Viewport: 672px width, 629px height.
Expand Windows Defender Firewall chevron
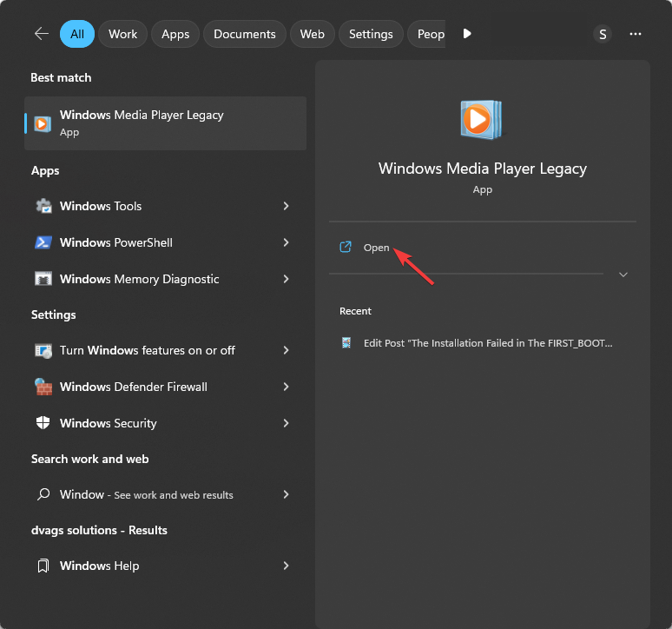(286, 387)
